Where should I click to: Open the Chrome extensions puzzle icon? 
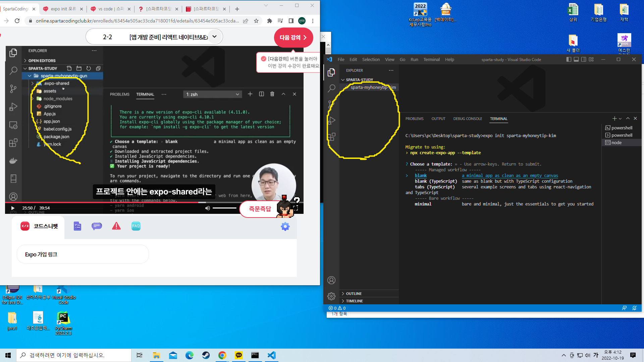pos(269,21)
